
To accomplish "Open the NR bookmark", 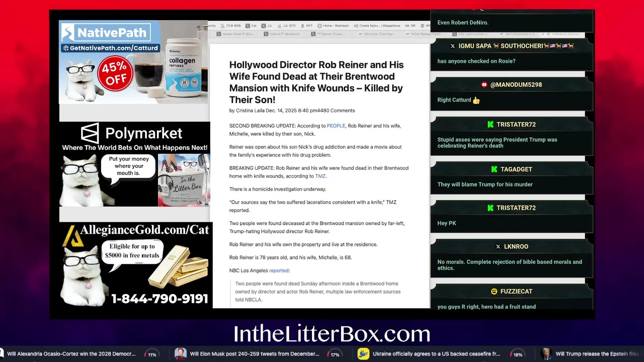I will coord(410,26).
